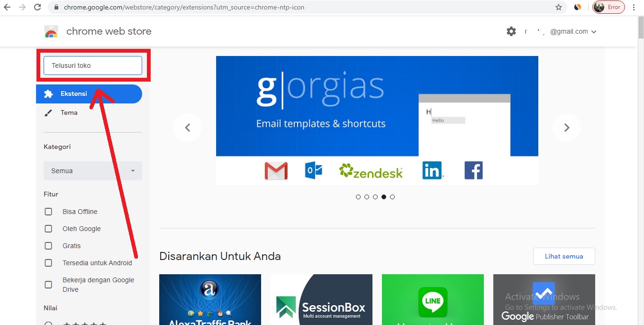Viewport: 644px width, 325px height.
Task: Click the extension icon beside the profile
Action: coord(578,7)
